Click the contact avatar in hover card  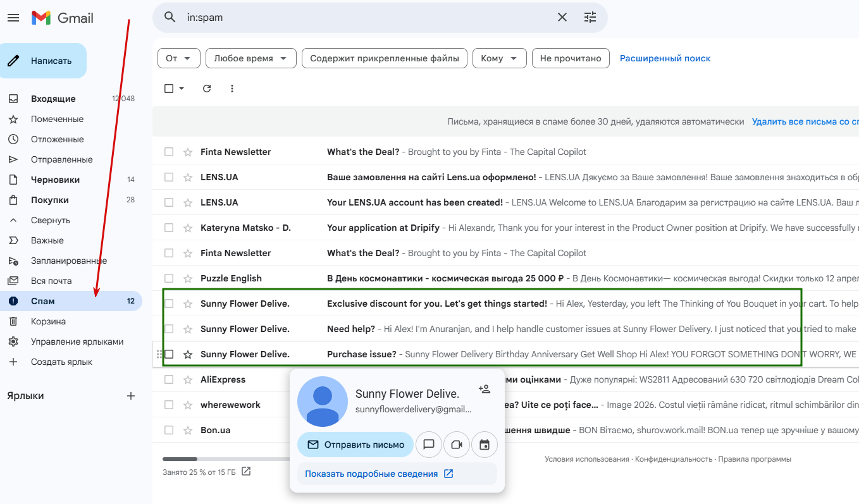pos(323,402)
